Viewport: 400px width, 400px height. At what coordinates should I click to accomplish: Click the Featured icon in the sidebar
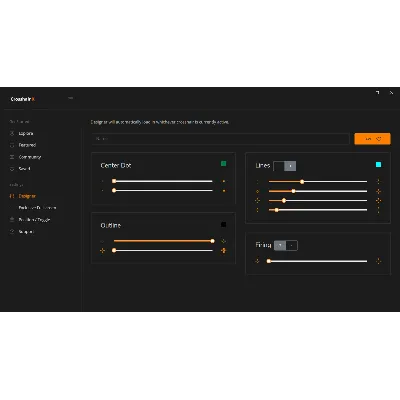point(12,145)
